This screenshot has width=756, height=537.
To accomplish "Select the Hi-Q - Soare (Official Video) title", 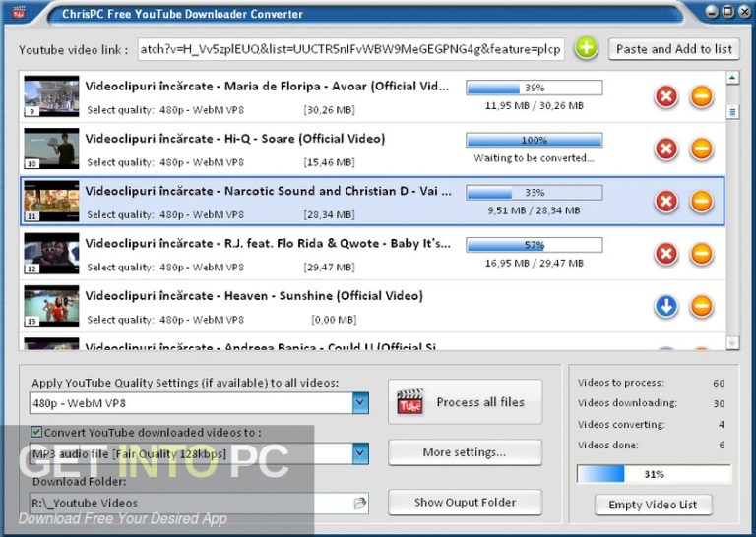I will pyautogui.click(x=235, y=140).
